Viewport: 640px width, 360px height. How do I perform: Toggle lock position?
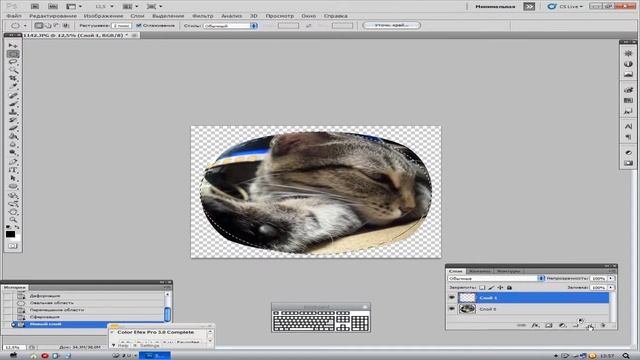[x=500, y=287]
